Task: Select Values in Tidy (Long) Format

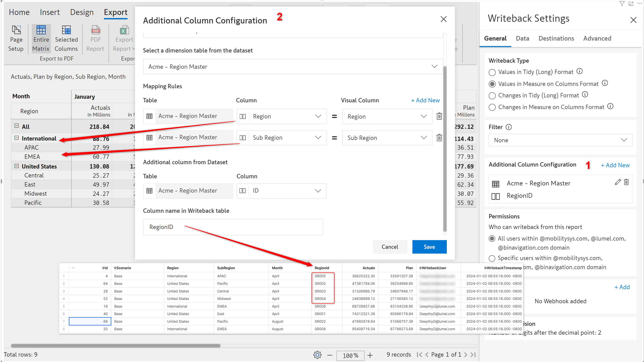Action: click(x=492, y=72)
